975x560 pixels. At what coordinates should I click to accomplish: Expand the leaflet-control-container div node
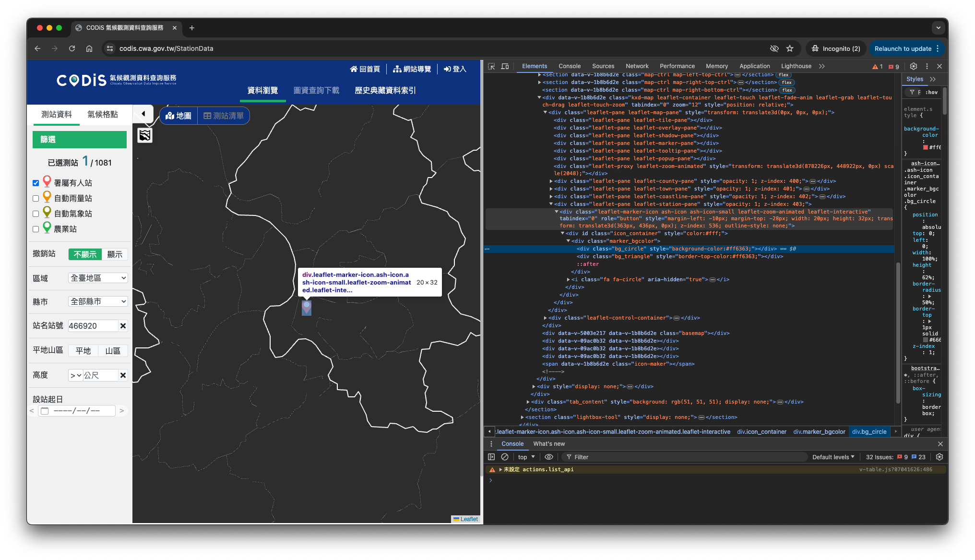point(545,318)
